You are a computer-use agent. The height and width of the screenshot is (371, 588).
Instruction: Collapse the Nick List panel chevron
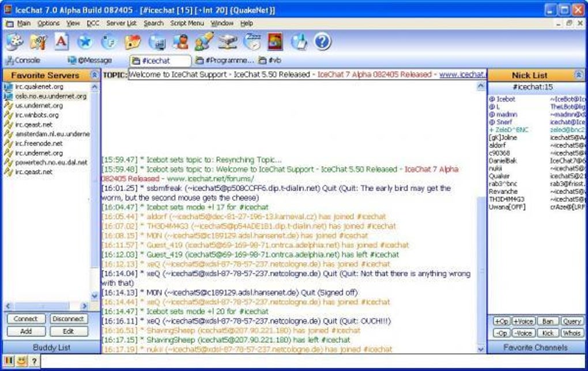[x=579, y=75]
